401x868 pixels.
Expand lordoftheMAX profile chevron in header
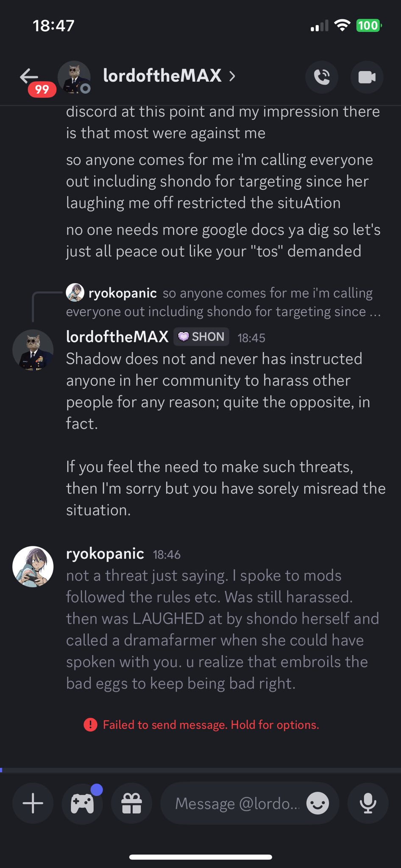click(x=232, y=76)
